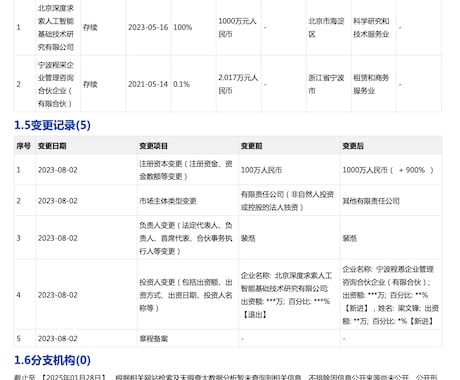Click the 0.1% shareholding value
Image resolution: width=460 pixels, height=380 pixels.
181,84
